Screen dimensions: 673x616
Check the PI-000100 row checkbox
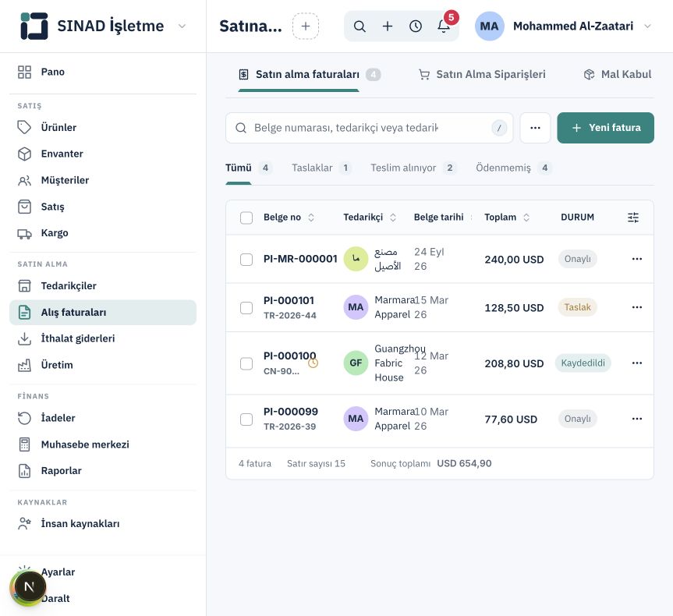246,363
